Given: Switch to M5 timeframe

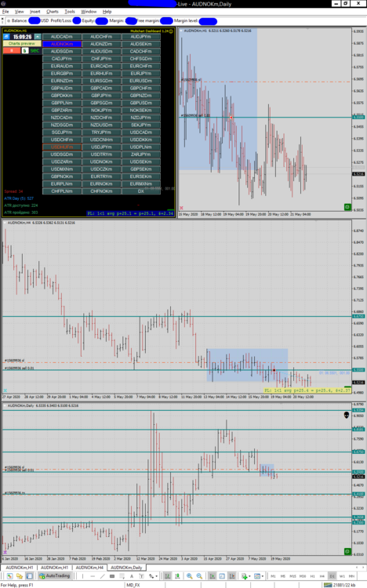Looking at the screenshot, I should [283, 575].
